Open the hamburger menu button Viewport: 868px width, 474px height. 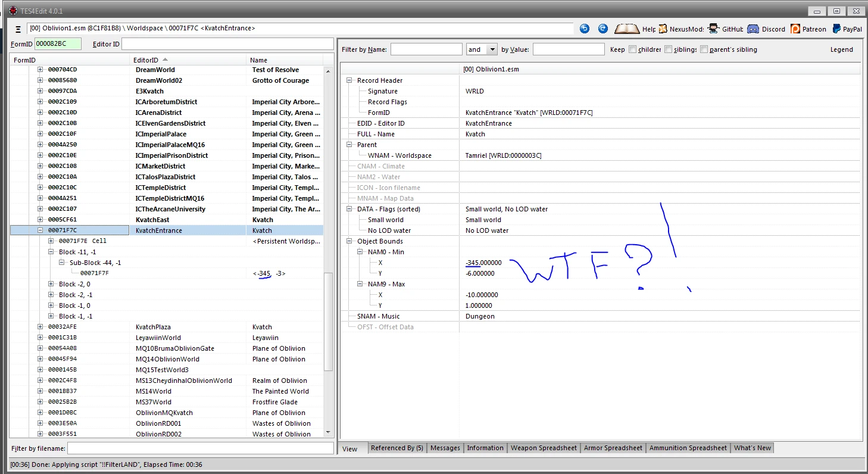coord(18,29)
